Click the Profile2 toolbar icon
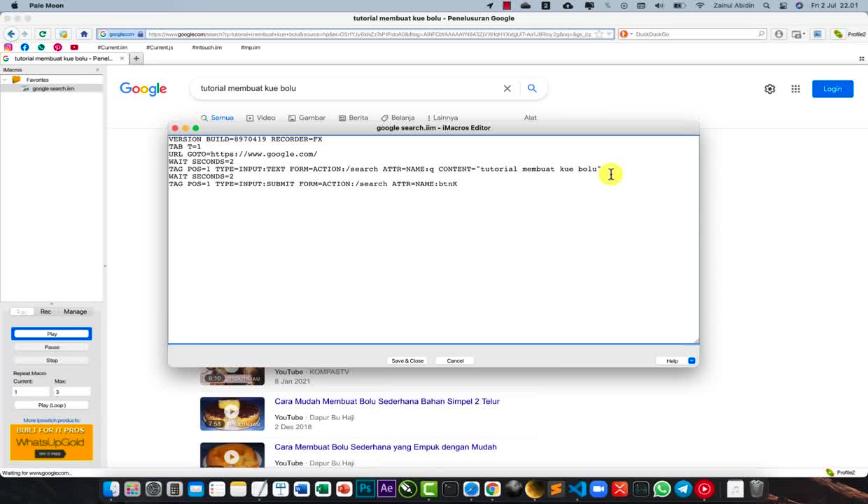Image resolution: width=868 pixels, height=504 pixels. click(839, 34)
